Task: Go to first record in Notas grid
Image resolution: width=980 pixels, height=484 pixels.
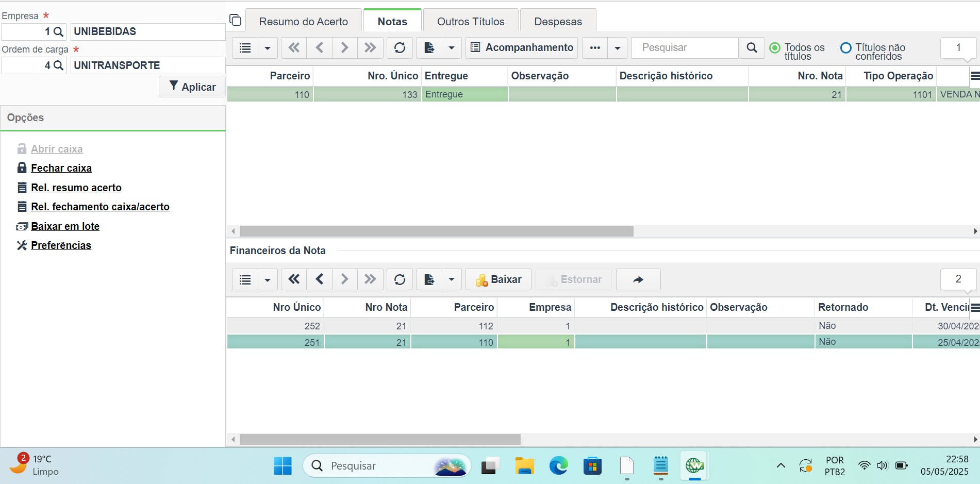Action: click(294, 48)
